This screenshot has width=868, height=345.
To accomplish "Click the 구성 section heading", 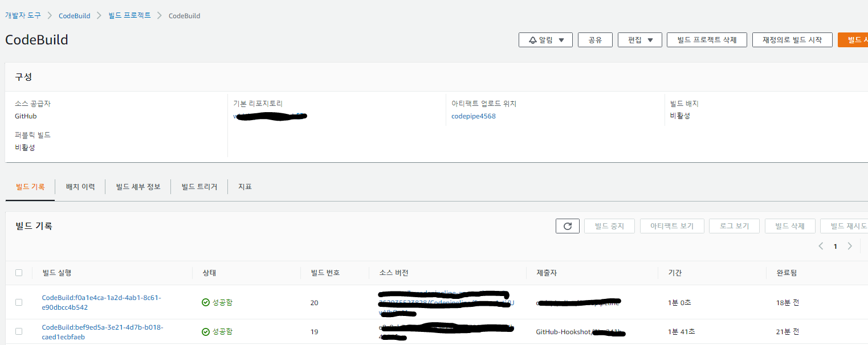I will pos(23,77).
